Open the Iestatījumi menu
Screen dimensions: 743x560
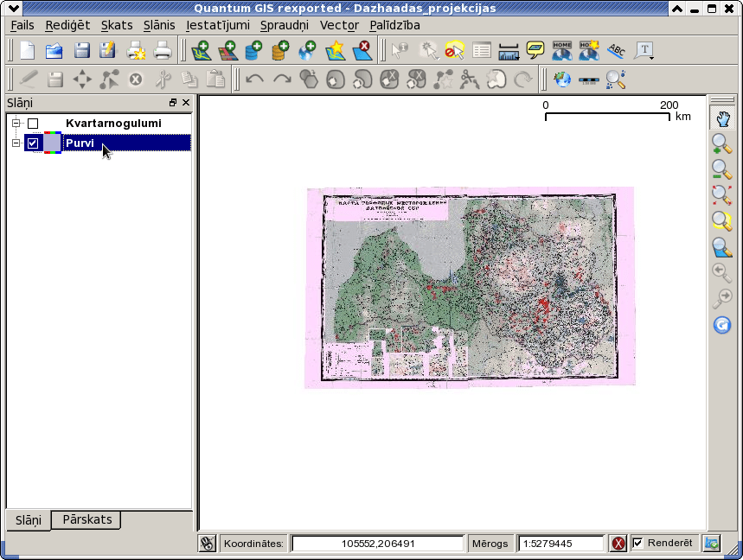pos(218,25)
